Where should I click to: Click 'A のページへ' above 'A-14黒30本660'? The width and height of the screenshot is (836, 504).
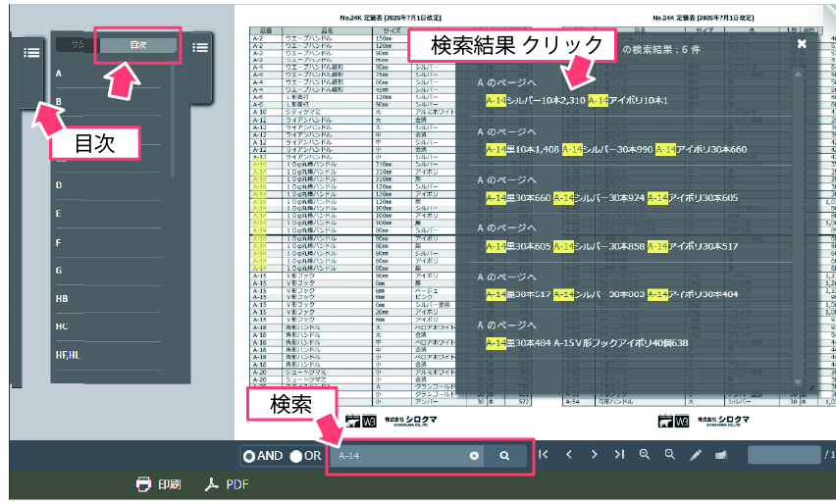(x=506, y=180)
